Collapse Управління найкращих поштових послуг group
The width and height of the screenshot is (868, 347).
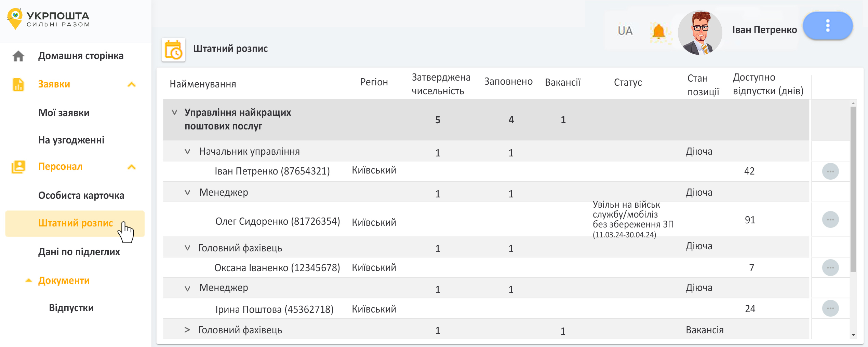tap(174, 112)
